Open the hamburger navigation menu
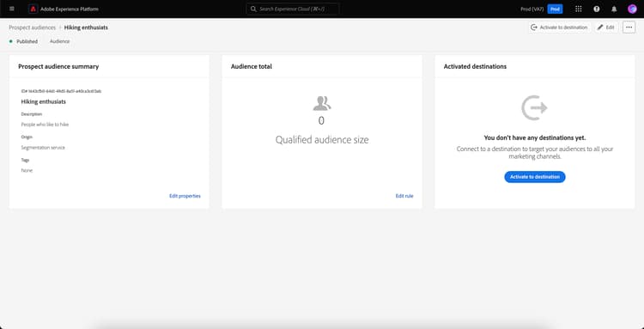 pyautogui.click(x=11, y=9)
